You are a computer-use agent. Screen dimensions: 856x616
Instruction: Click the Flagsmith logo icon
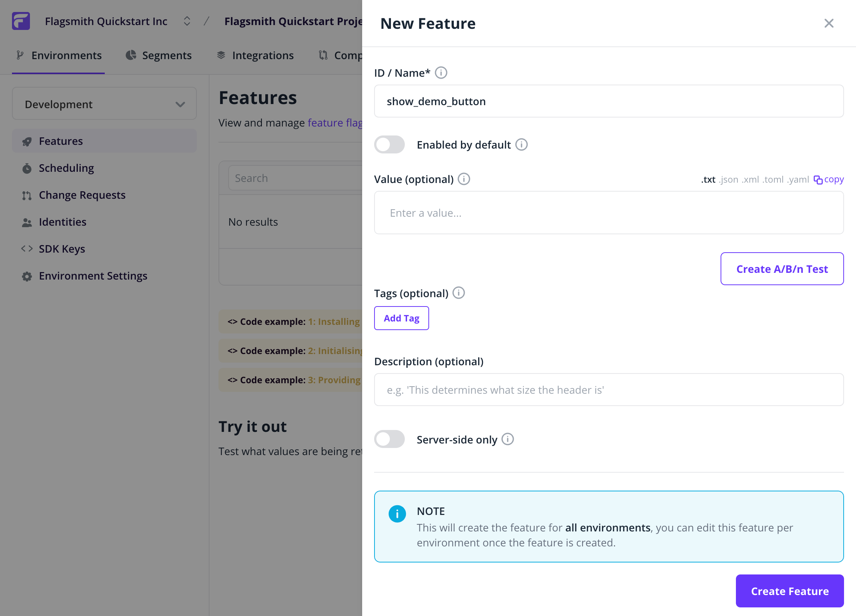[x=21, y=21]
